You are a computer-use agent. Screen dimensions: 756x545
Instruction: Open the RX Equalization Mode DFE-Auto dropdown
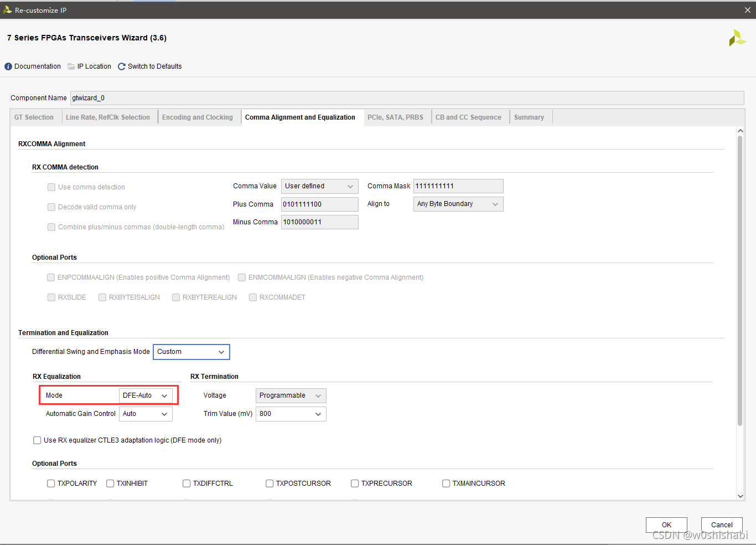click(146, 395)
